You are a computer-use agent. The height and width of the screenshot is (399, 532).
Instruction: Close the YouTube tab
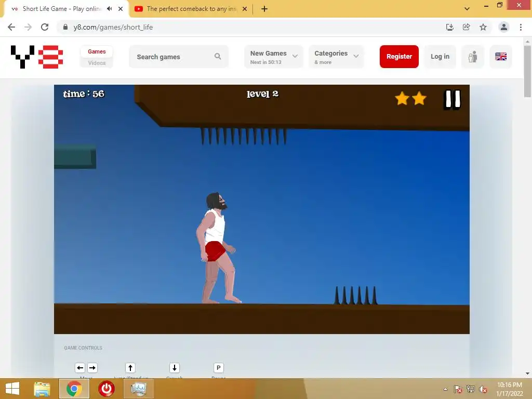click(x=245, y=9)
